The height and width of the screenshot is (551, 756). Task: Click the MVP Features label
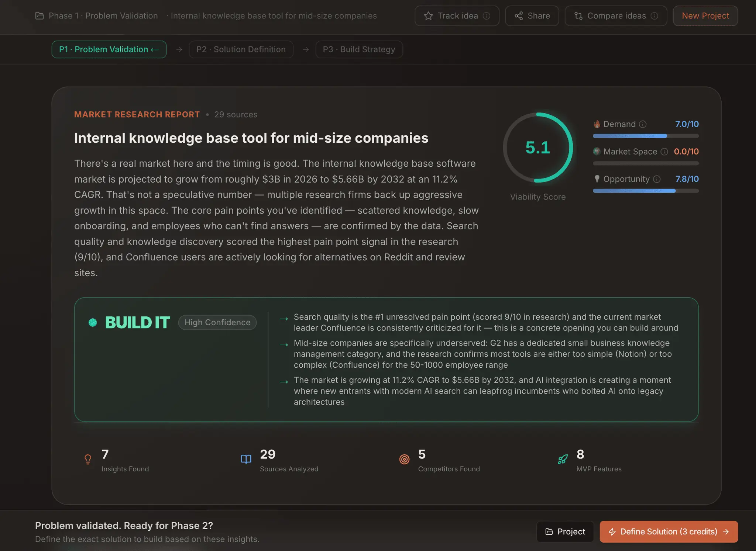(x=599, y=469)
